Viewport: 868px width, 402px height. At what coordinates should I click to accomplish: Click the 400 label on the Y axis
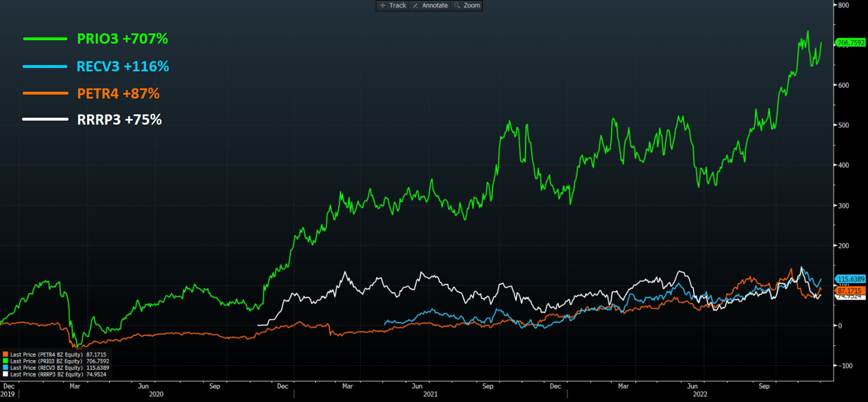(843, 165)
